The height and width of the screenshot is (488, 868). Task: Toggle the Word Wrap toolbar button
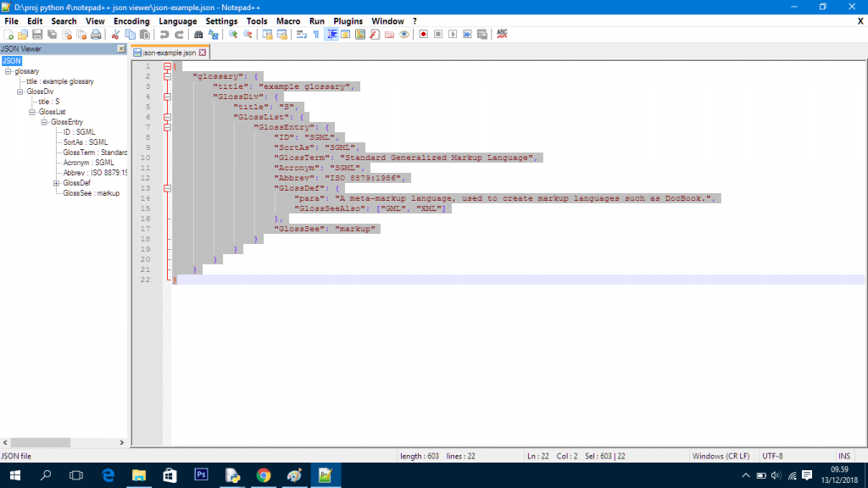pos(301,35)
